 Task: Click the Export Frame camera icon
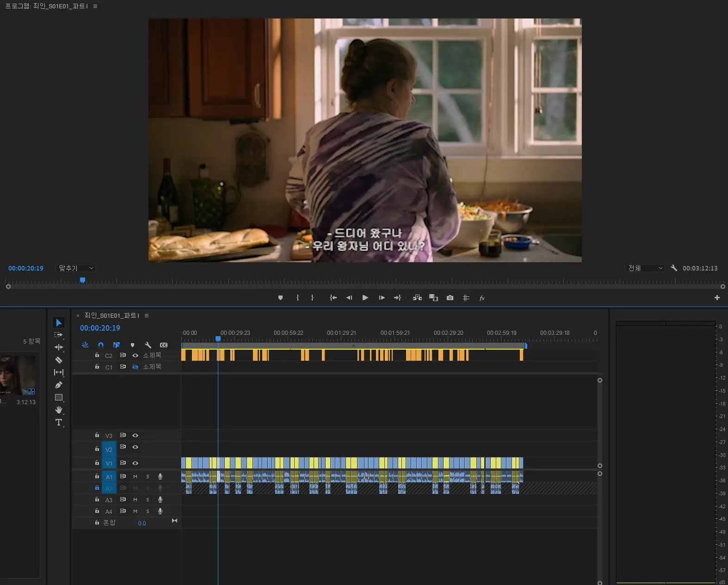pyautogui.click(x=450, y=298)
